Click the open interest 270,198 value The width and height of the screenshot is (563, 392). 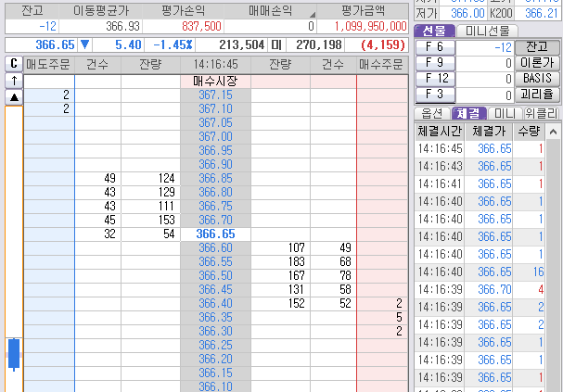pos(318,44)
